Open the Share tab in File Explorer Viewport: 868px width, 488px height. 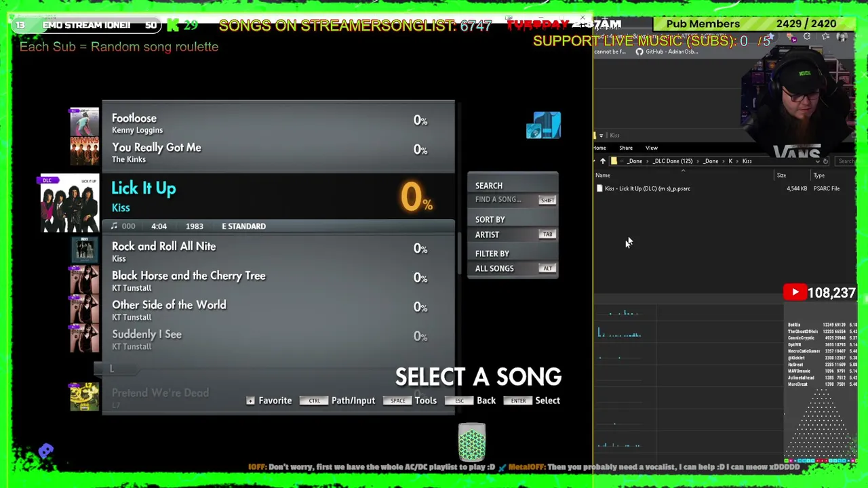[x=626, y=148]
